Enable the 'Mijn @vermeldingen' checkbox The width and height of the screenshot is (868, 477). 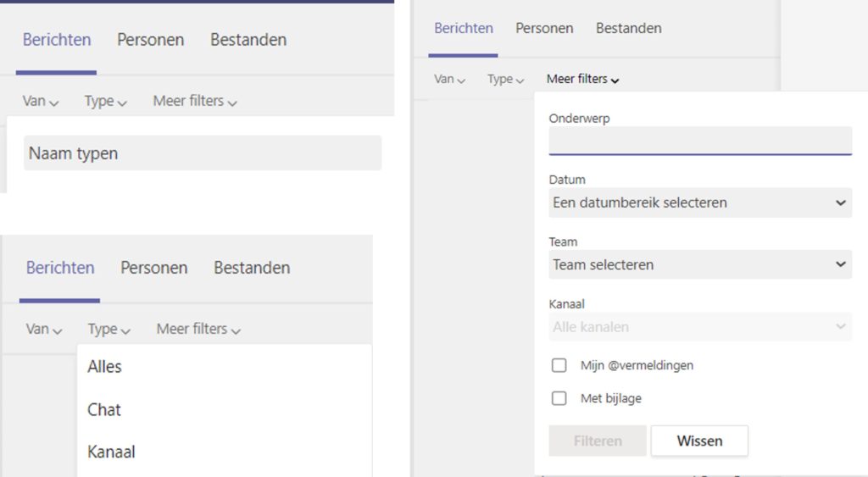pos(559,365)
